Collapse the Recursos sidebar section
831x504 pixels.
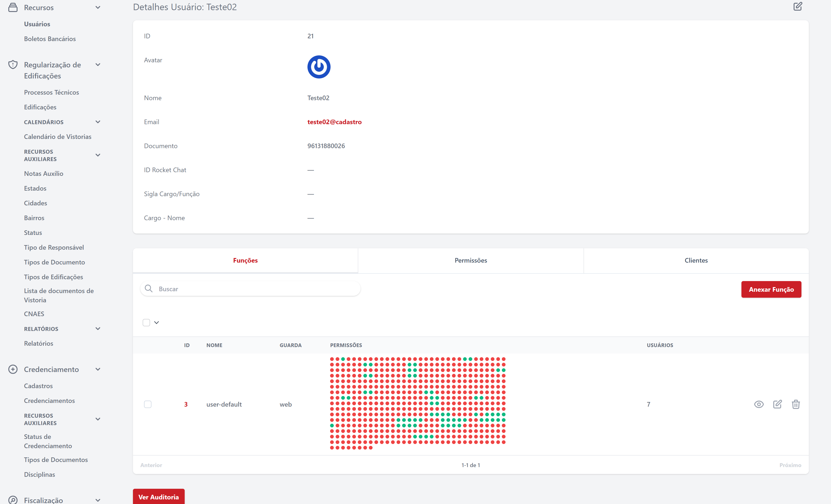tap(98, 7)
